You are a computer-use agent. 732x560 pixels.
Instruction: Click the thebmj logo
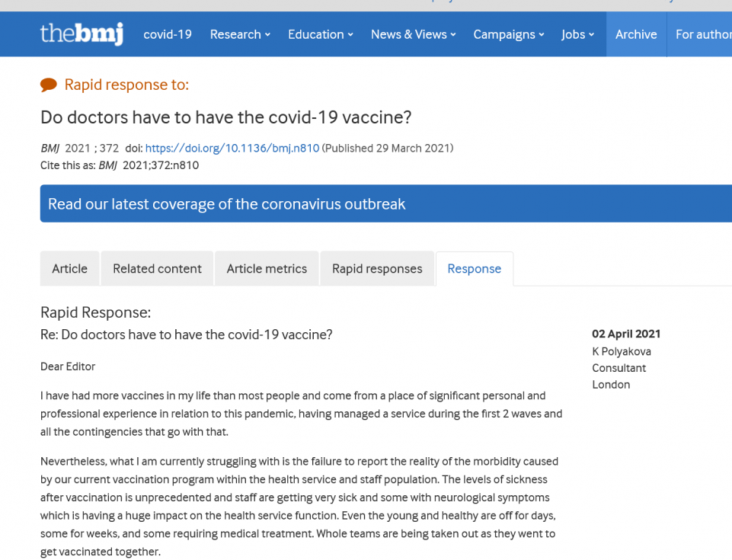[x=82, y=34]
